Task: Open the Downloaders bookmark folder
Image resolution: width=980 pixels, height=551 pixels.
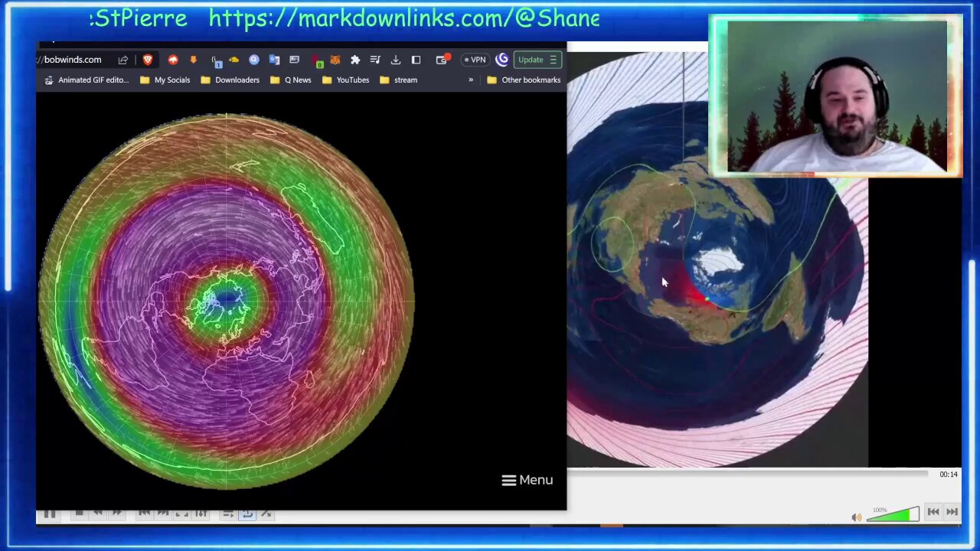Action: [x=230, y=80]
